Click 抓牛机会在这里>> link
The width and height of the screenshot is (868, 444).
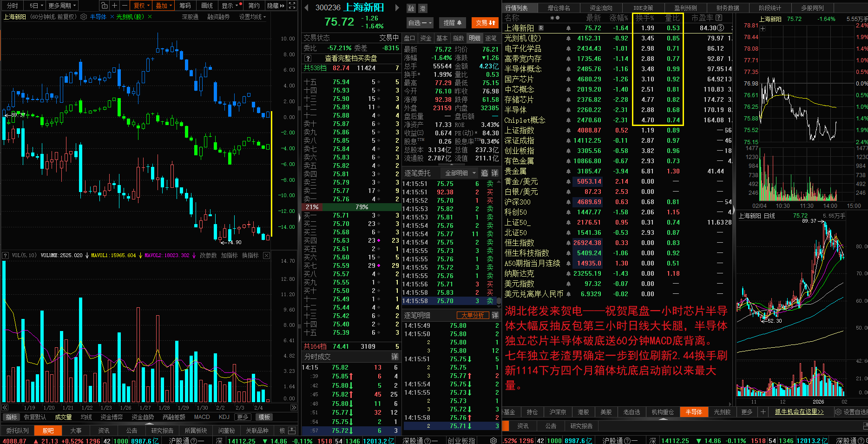pyautogui.click(x=799, y=412)
